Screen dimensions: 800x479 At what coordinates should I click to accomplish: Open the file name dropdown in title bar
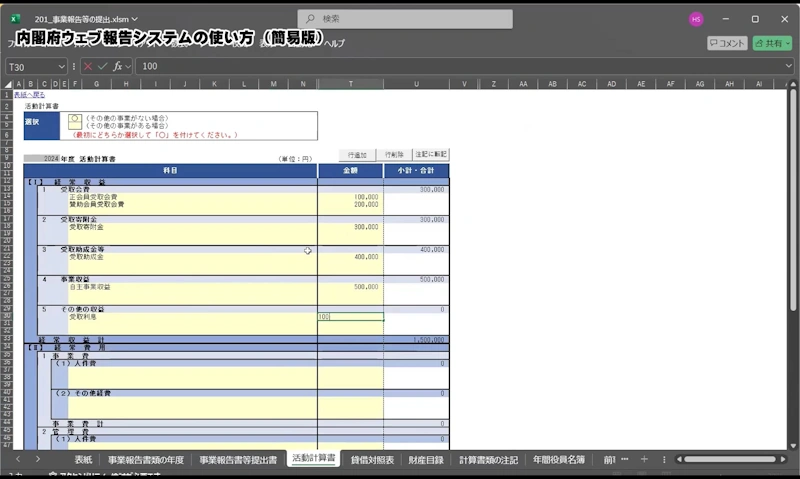point(135,19)
